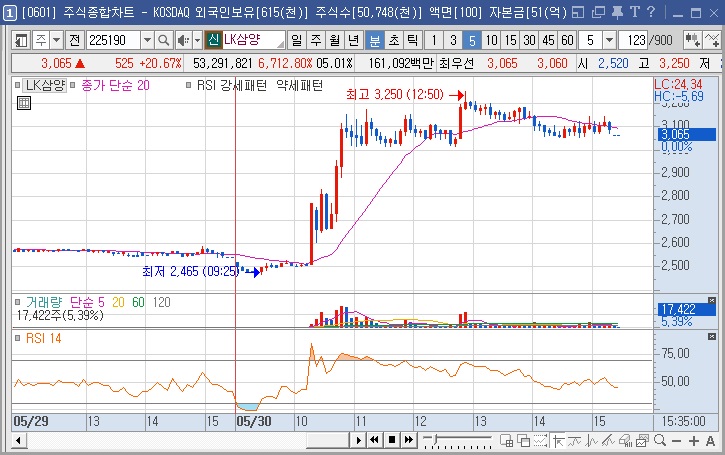Select the 일 daily period toggle

(296, 40)
